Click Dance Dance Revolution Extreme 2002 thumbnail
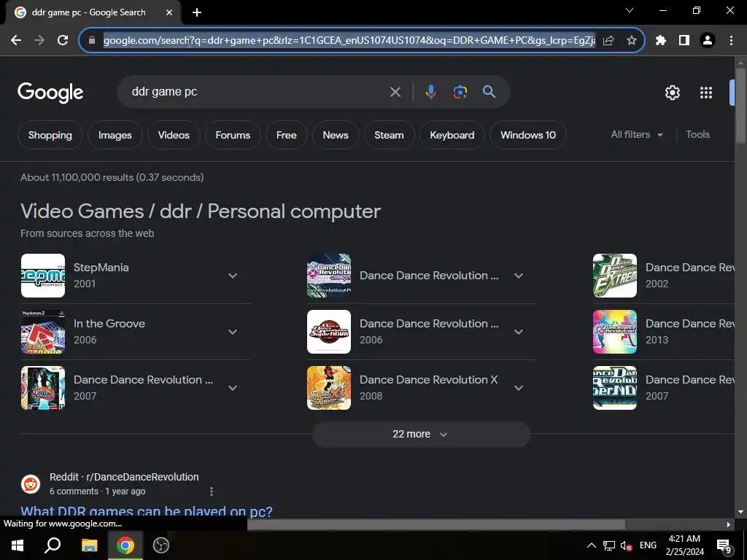 (614, 276)
